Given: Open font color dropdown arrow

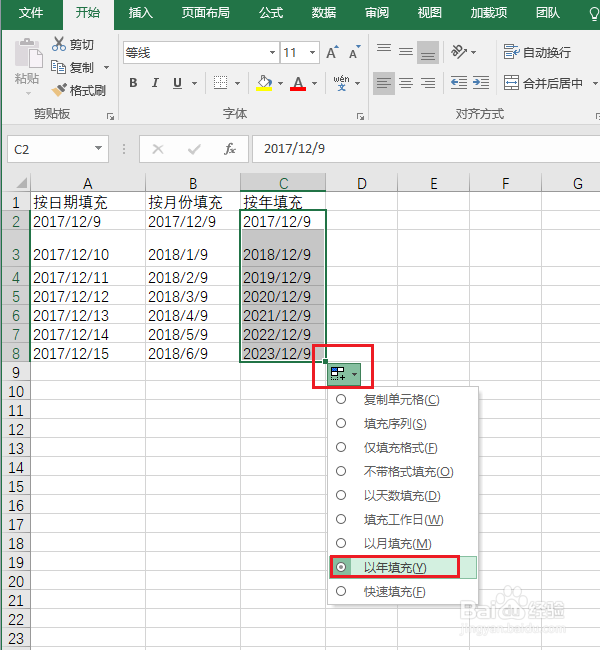Looking at the screenshot, I should pos(314,83).
